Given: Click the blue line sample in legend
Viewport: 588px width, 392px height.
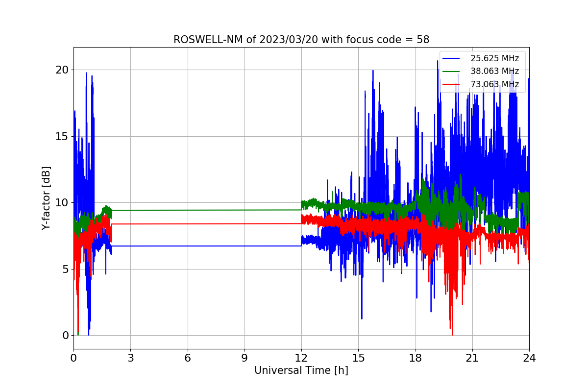Looking at the screenshot, I should click(451, 59).
